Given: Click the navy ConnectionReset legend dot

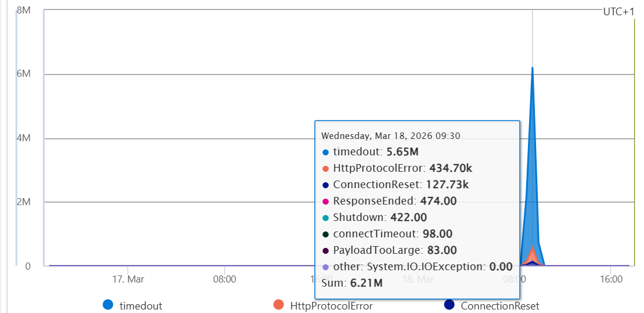Looking at the screenshot, I should coord(449,305).
